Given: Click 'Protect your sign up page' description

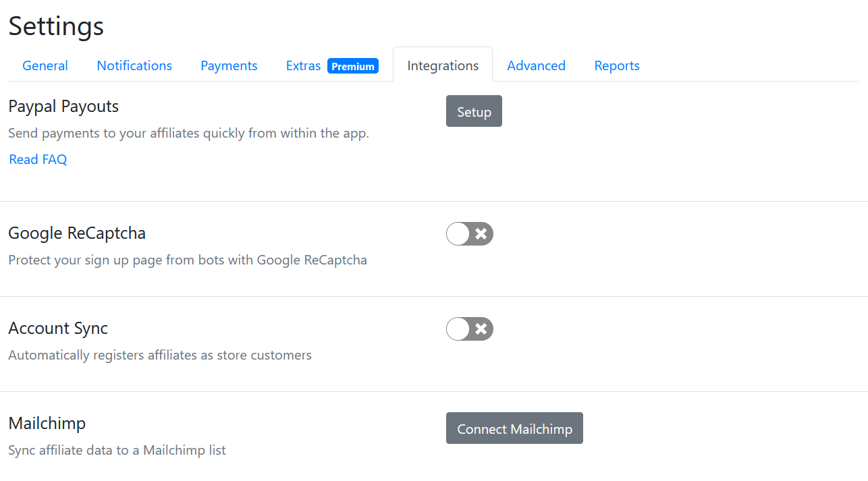Looking at the screenshot, I should pyautogui.click(x=188, y=260).
